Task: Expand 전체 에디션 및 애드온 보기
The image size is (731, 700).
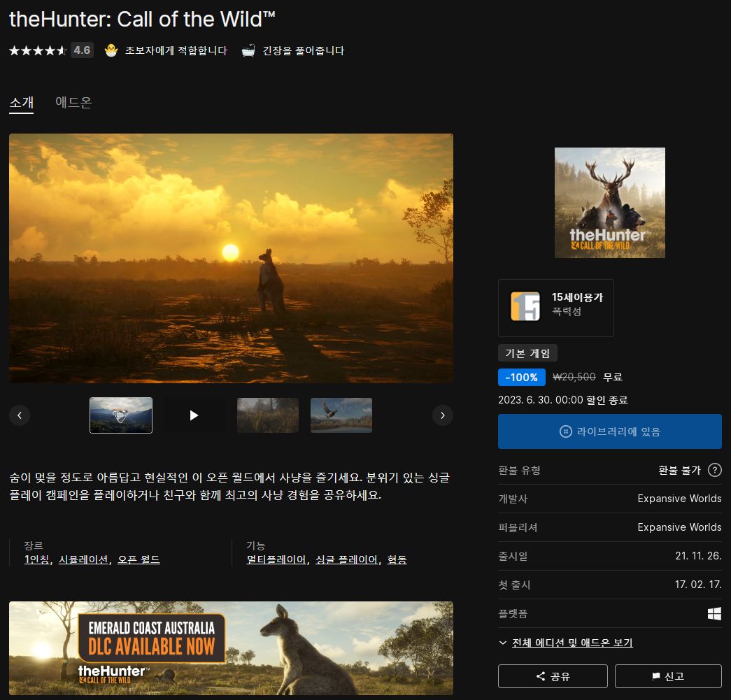Action: pos(572,643)
